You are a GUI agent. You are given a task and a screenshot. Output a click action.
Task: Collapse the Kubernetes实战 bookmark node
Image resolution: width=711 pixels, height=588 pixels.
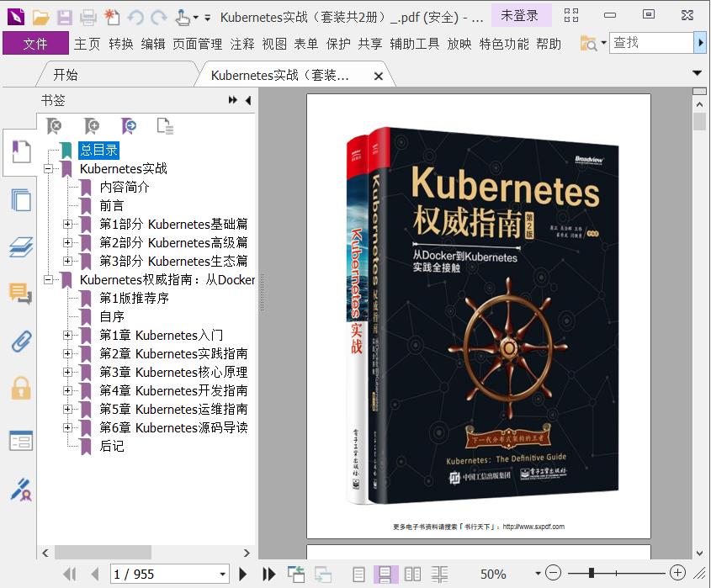[x=48, y=168]
